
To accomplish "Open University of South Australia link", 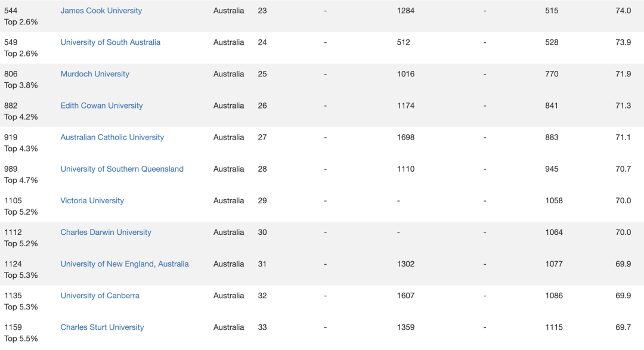I will (x=110, y=42).
